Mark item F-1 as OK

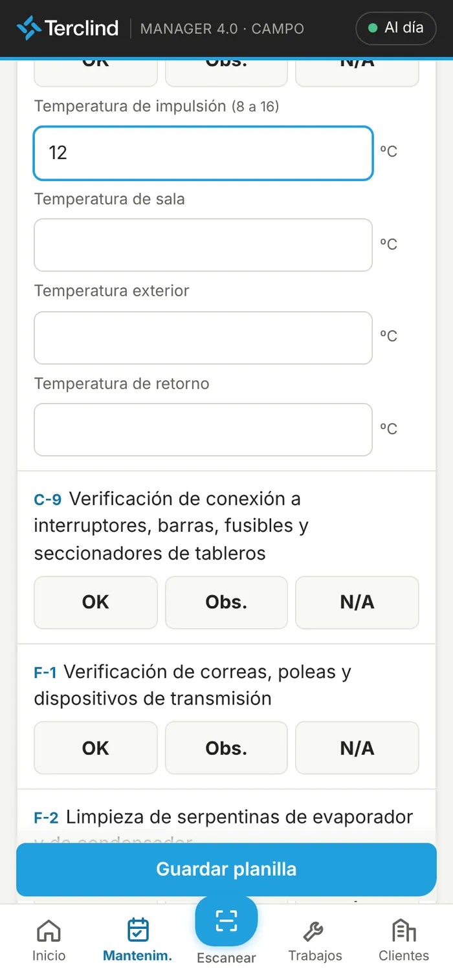[96, 748]
